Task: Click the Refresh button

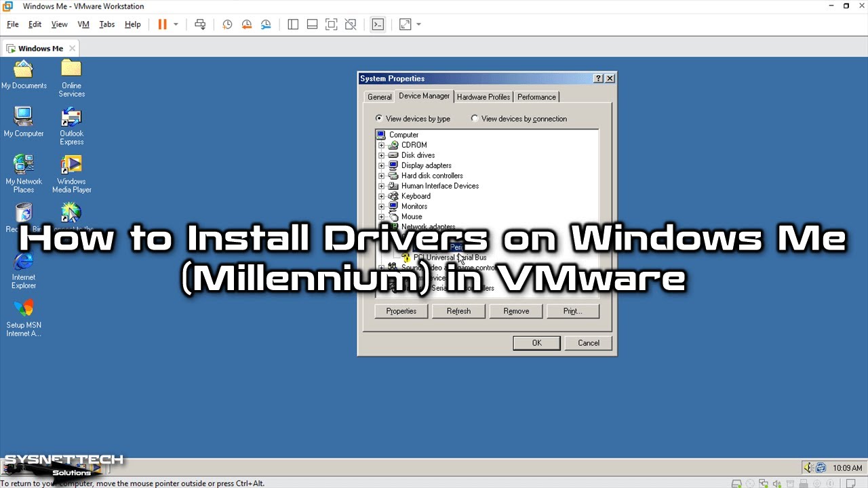Action: pos(458,311)
